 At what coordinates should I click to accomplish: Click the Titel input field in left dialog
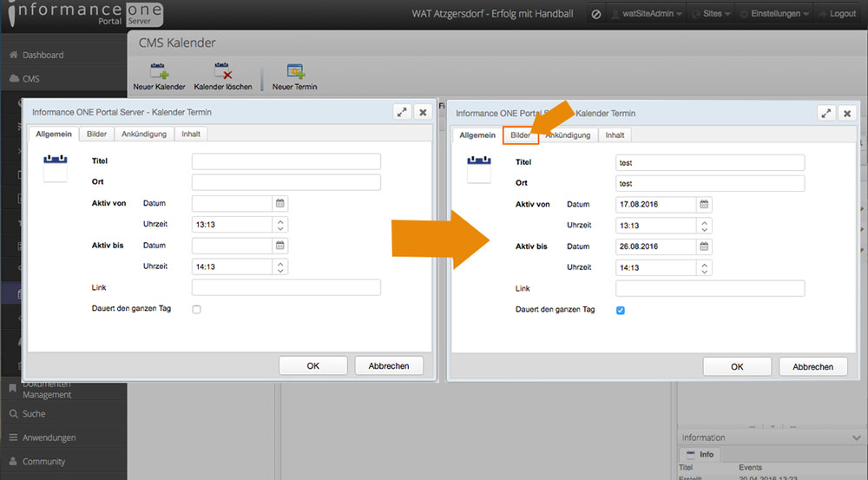(286, 161)
